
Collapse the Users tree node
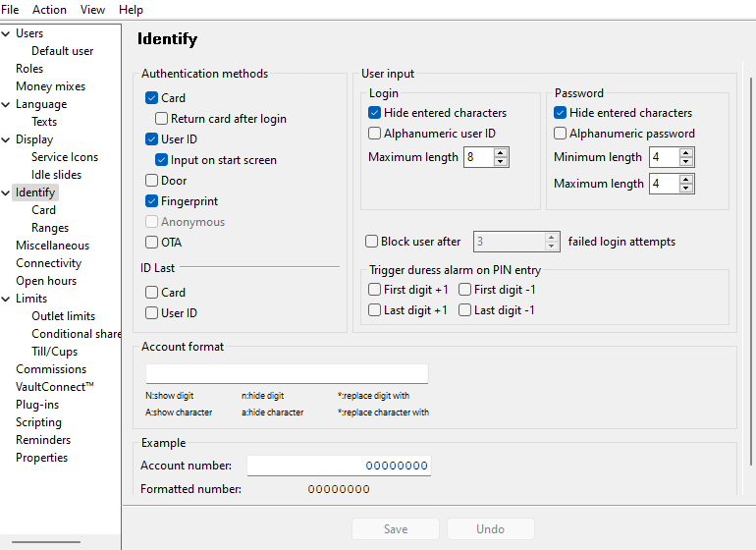7,33
